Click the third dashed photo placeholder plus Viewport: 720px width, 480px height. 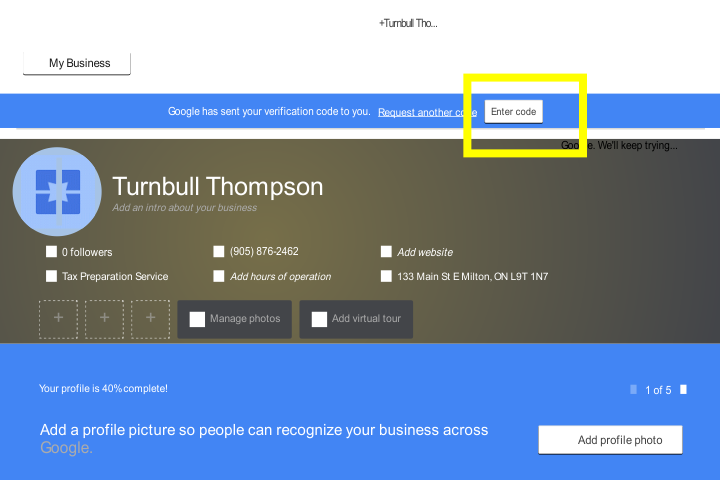pyautogui.click(x=151, y=319)
